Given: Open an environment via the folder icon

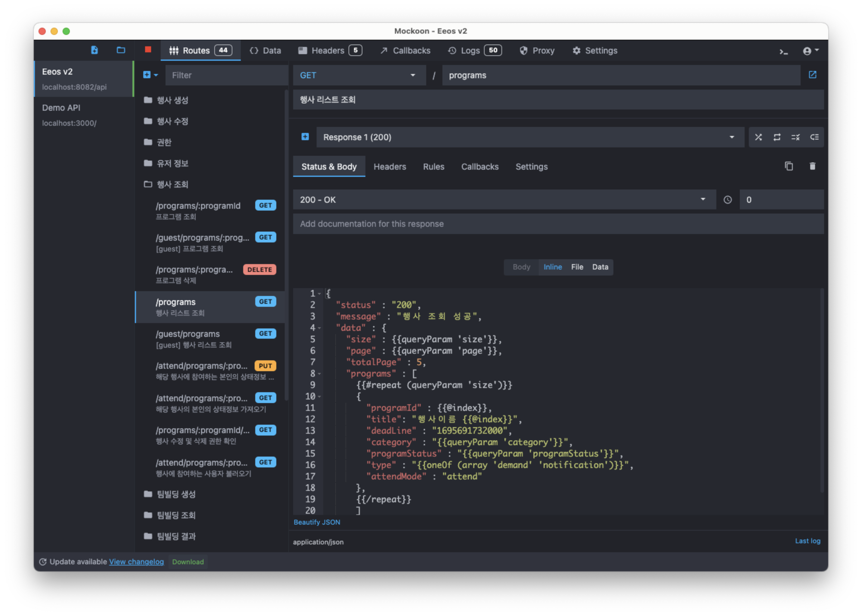Looking at the screenshot, I should 121,50.
